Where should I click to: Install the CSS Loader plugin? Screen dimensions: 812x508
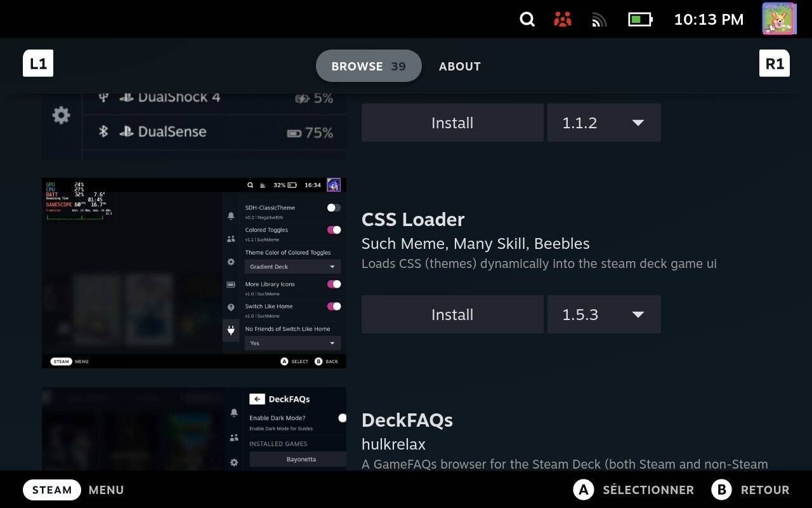(452, 314)
